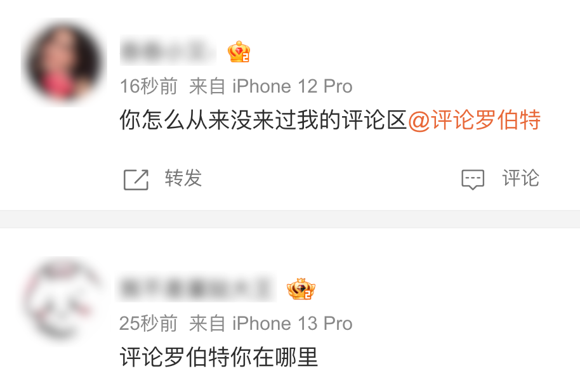The image size is (580, 392).
Task: Open the second user's winged crown membership badge
Action: (x=301, y=289)
